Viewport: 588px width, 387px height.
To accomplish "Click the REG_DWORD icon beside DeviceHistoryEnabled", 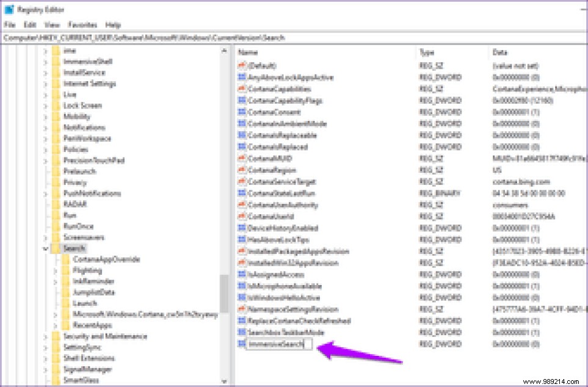I will (x=242, y=228).
